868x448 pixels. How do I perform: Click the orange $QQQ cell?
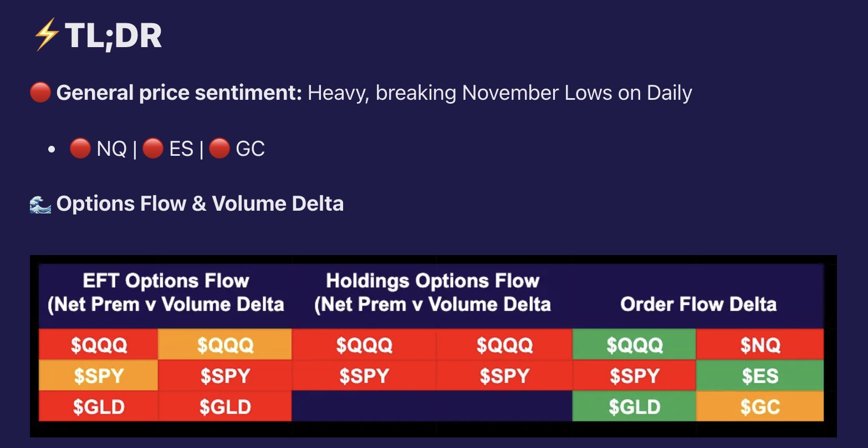(225, 345)
